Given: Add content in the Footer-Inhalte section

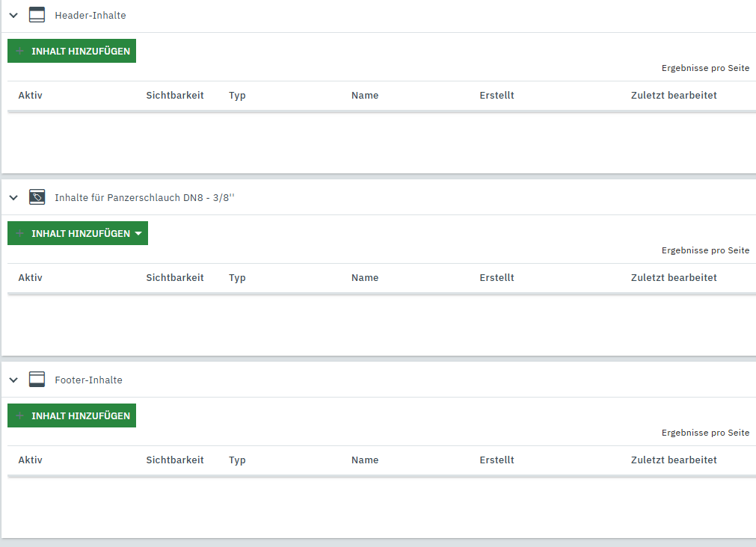Looking at the screenshot, I should click(72, 416).
